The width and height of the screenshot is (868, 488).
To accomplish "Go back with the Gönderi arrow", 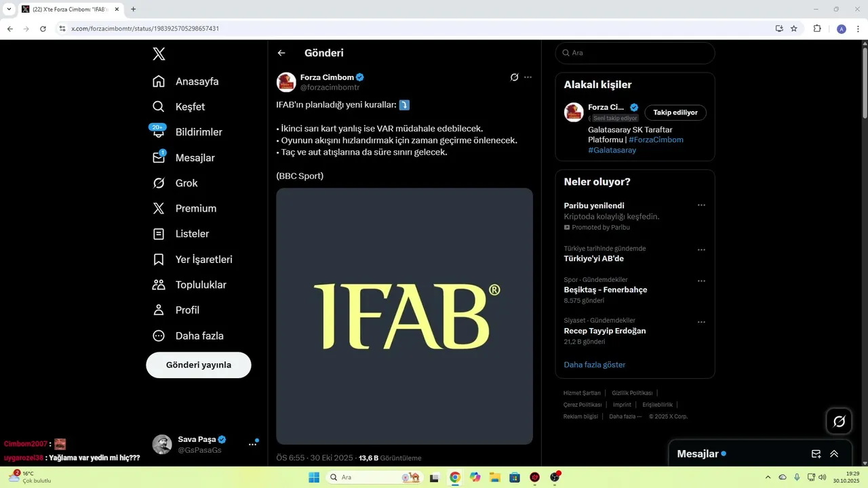I will 281,53.
